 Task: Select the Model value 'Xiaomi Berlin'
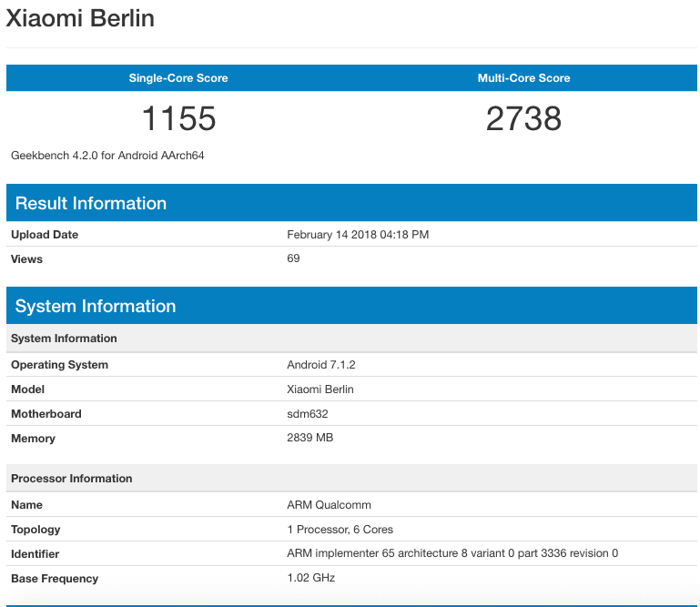[x=320, y=389]
